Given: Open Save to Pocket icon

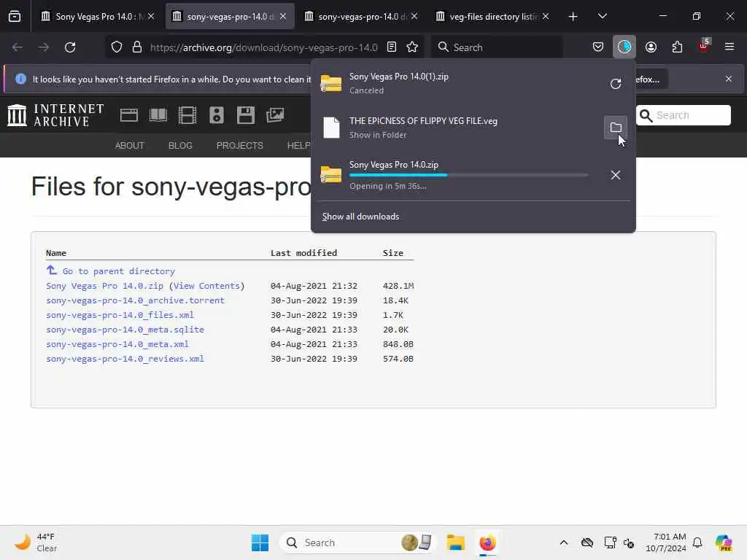Looking at the screenshot, I should [598, 47].
